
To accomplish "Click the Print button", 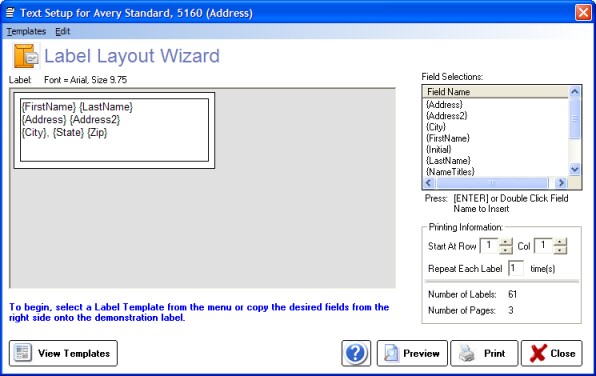I will click(x=484, y=353).
